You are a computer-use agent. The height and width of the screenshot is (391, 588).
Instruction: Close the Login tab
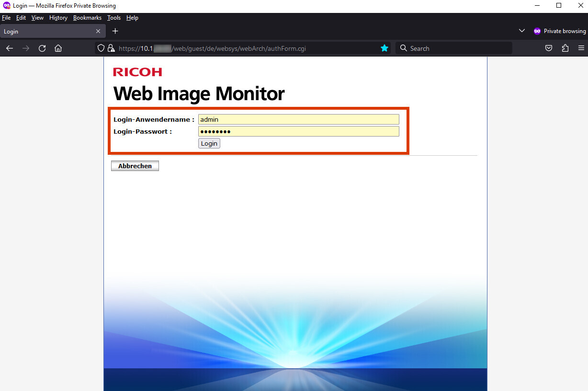point(98,31)
